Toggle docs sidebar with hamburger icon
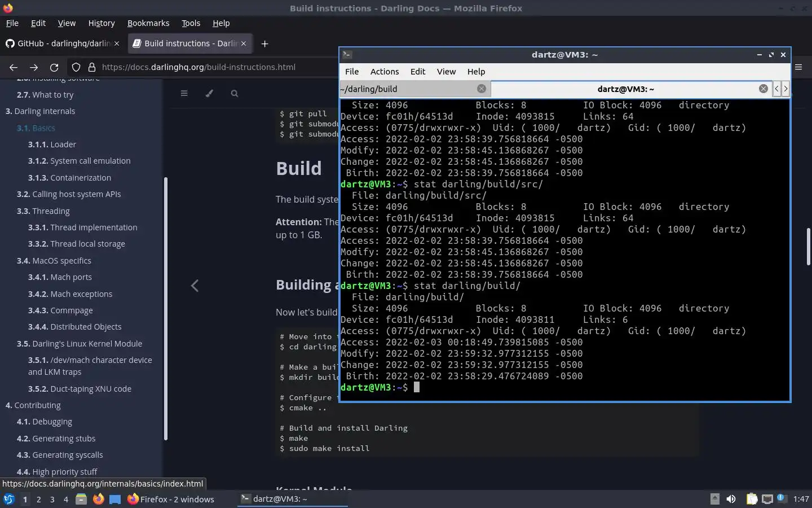The height and width of the screenshot is (508, 812). point(184,93)
